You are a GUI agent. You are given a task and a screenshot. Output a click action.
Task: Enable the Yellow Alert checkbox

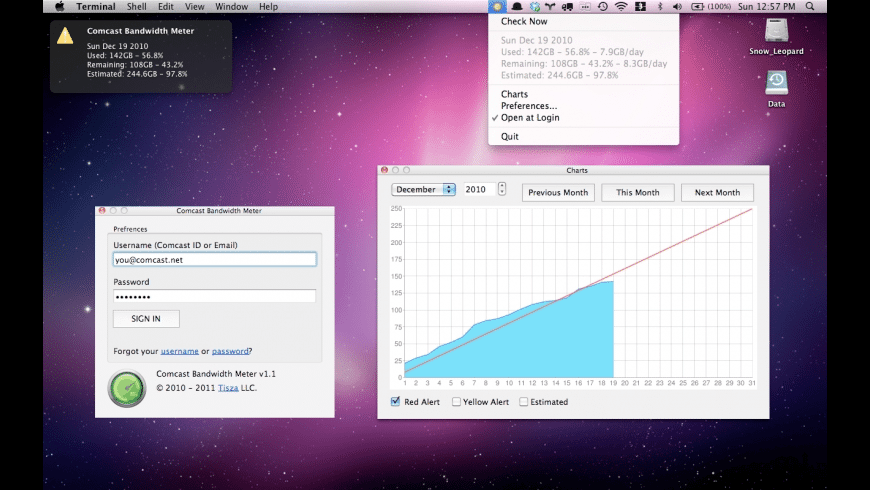click(456, 401)
